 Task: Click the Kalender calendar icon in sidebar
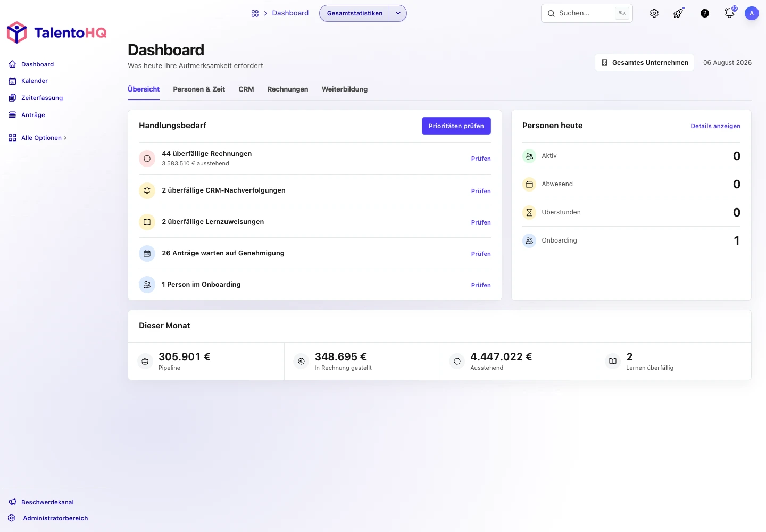[x=13, y=81]
